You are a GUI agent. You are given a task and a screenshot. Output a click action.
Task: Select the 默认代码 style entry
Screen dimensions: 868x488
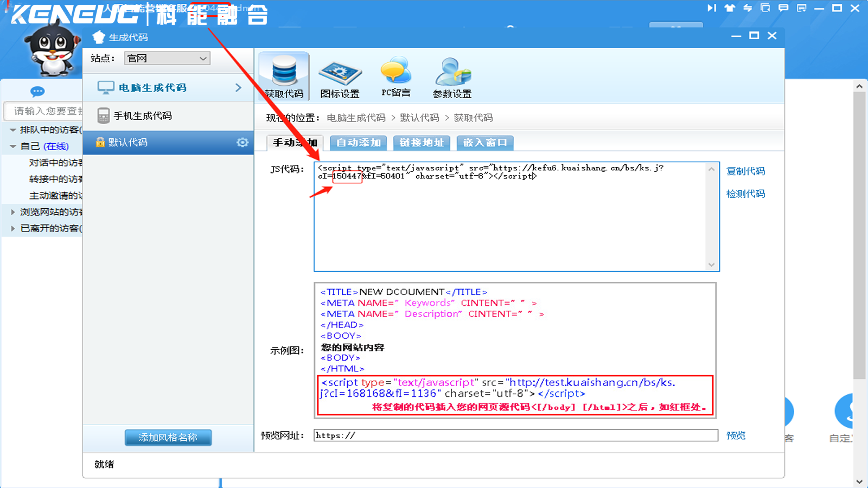(x=168, y=142)
